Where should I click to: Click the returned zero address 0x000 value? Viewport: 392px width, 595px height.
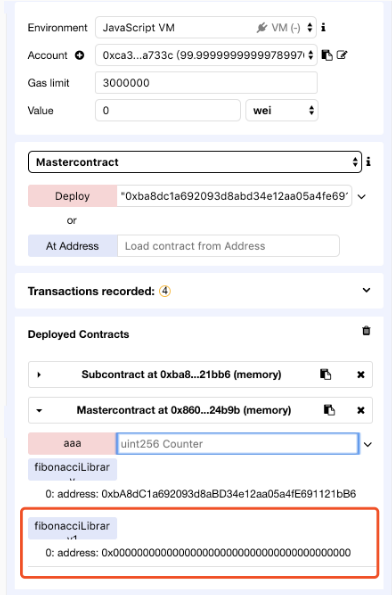coord(226,553)
